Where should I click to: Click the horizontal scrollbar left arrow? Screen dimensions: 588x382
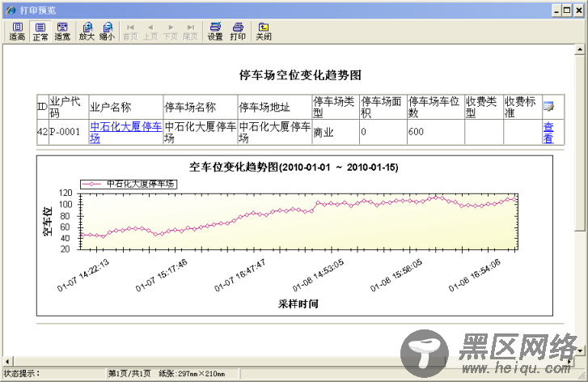coord(8,361)
